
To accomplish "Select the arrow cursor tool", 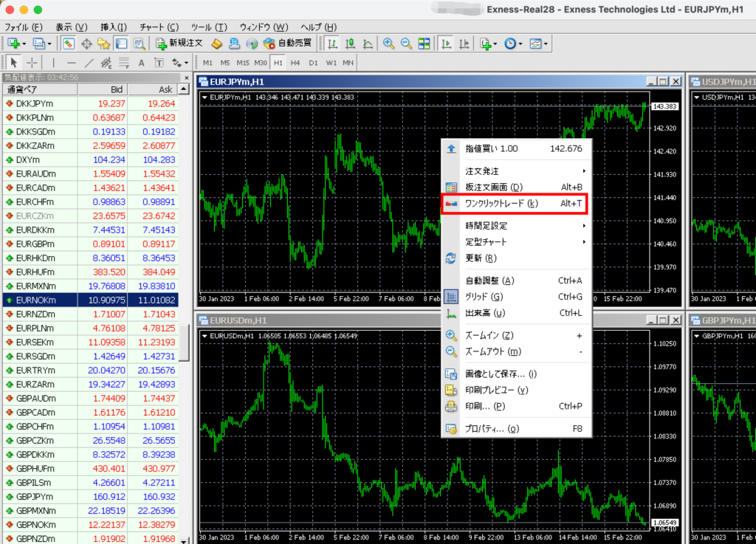I will click(x=14, y=62).
